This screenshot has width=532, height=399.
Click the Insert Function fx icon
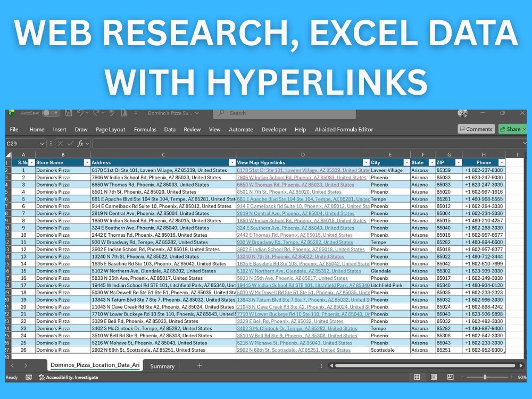point(80,144)
